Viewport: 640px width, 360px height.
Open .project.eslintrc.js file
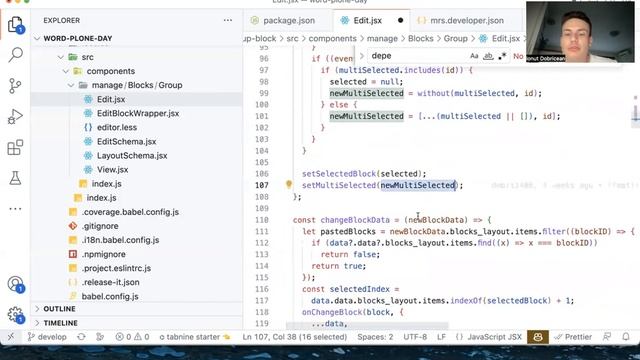coord(137,268)
